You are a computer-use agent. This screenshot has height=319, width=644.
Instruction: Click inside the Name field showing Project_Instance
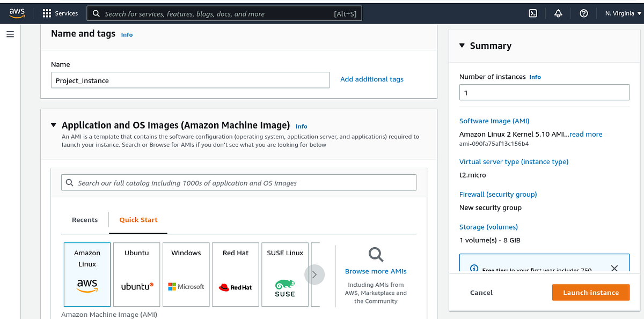[191, 79]
